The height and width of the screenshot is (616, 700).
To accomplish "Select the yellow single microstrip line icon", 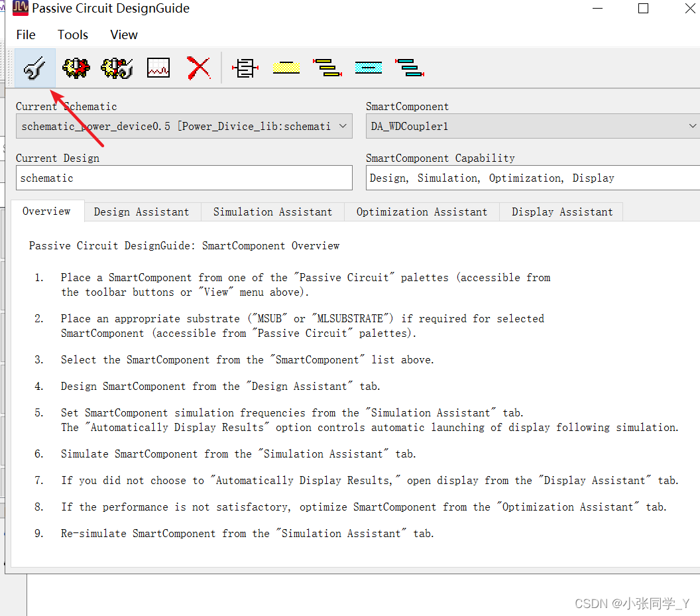I will point(286,68).
